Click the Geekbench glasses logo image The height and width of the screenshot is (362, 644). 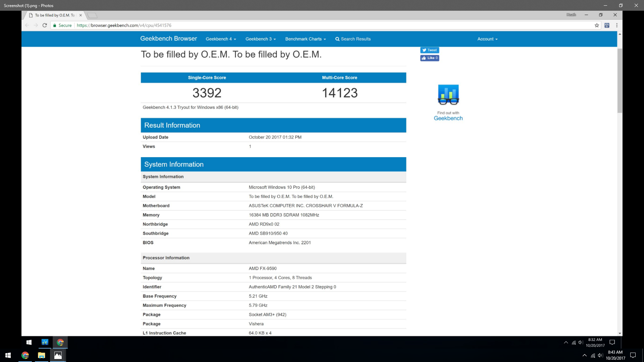click(448, 94)
